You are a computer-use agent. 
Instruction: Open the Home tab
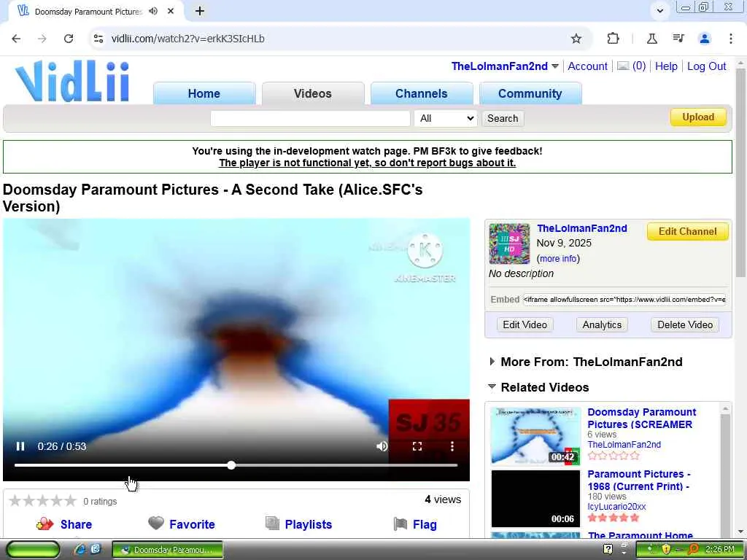click(204, 93)
